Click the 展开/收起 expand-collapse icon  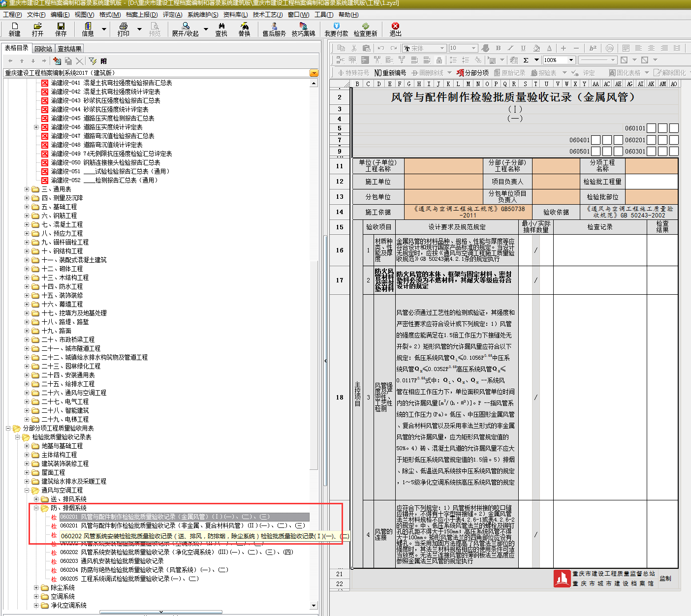pyautogui.click(x=185, y=29)
